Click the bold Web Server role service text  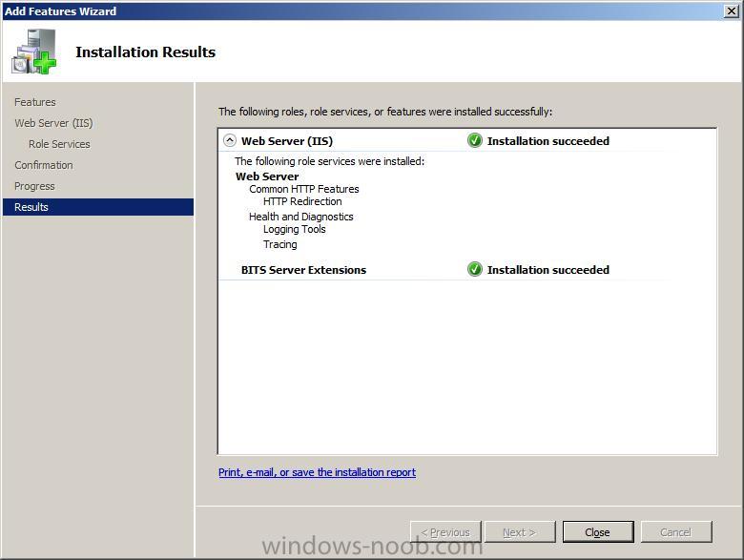pyautogui.click(x=267, y=176)
